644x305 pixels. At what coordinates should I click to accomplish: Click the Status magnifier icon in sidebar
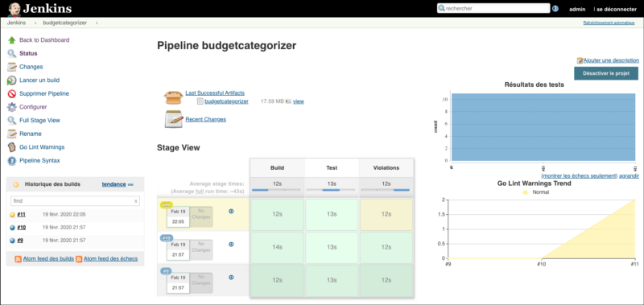click(12, 53)
